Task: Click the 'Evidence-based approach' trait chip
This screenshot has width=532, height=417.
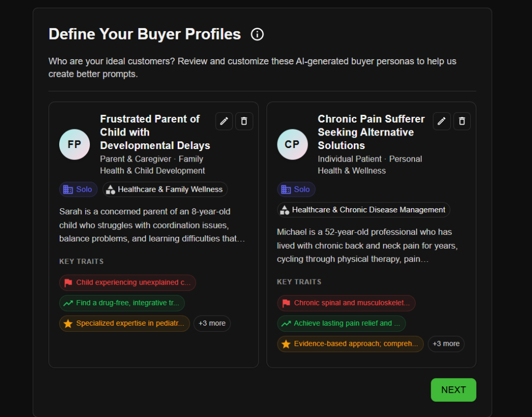Action: (x=350, y=344)
